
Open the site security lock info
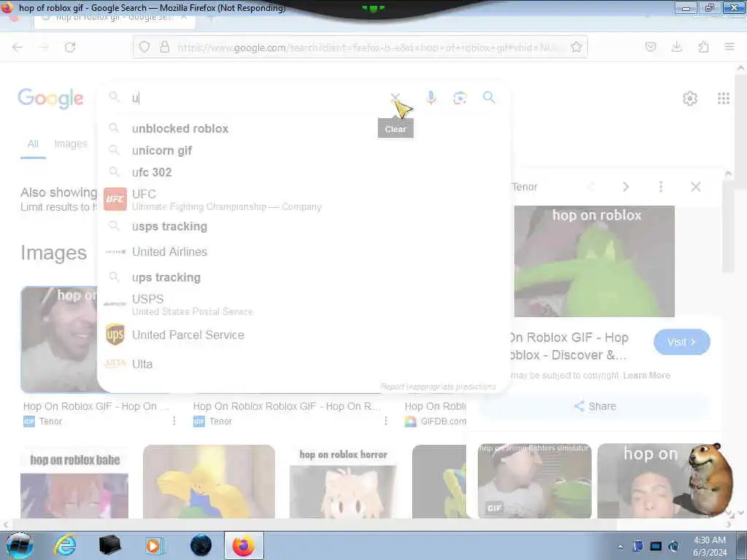tap(164, 47)
